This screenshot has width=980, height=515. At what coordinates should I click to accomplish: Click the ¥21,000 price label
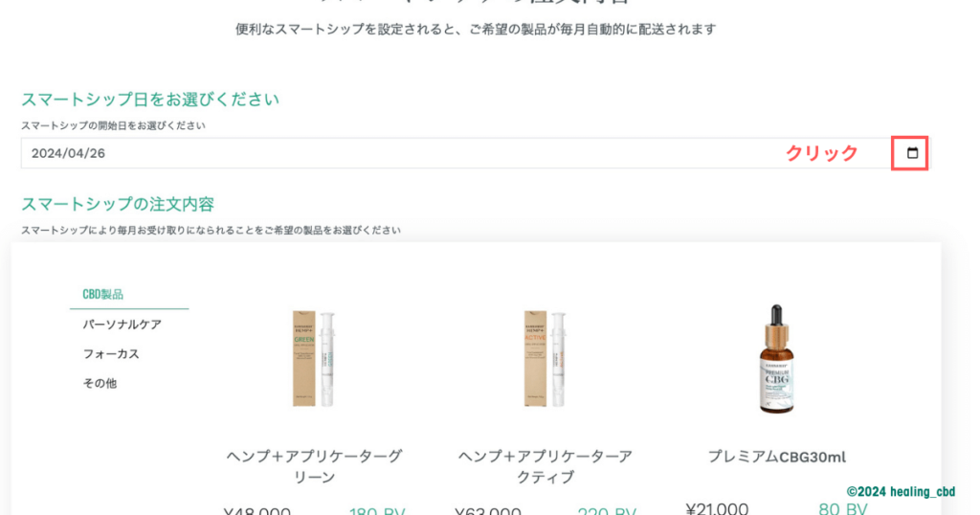(717, 508)
